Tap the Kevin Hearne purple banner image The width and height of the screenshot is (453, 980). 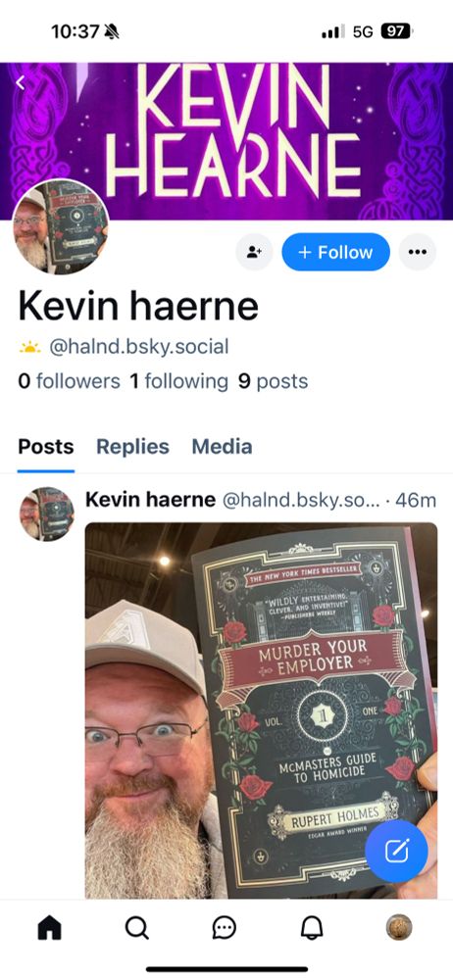tap(226, 140)
